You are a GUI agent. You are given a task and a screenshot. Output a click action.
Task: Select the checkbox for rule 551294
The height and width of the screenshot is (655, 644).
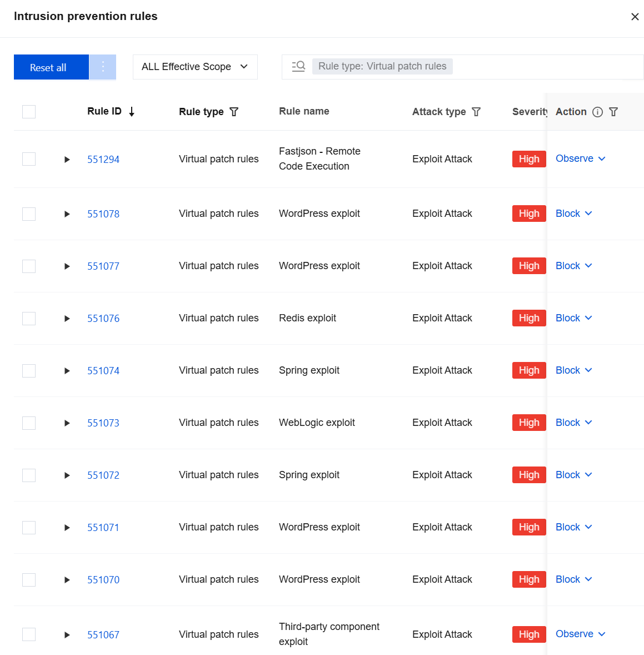point(29,159)
